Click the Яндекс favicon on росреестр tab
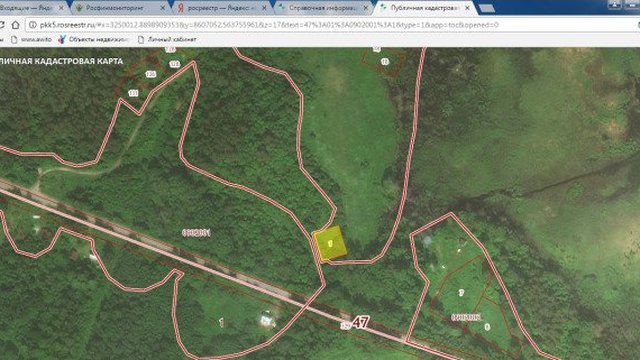The width and height of the screenshot is (640, 360). (x=181, y=8)
